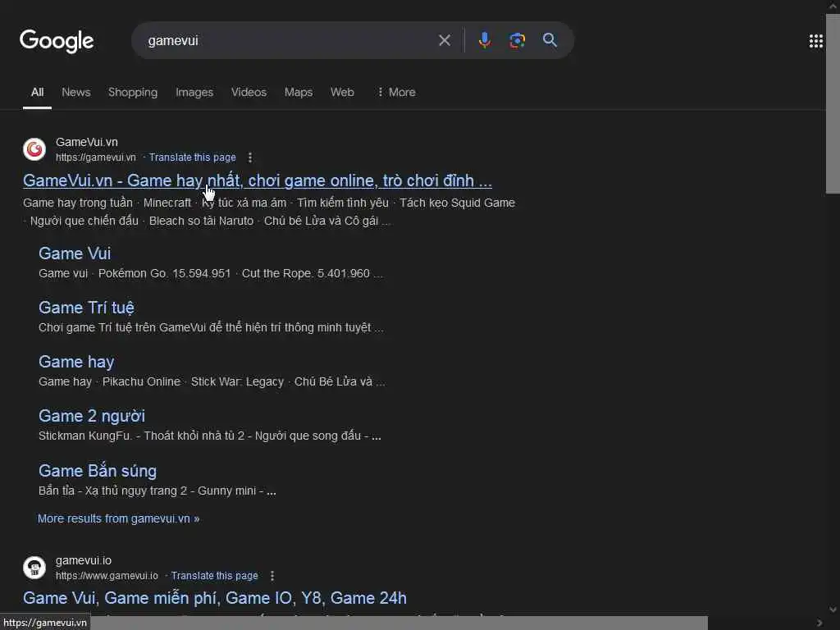
Task: Clear the search box with the X icon
Action: pyautogui.click(x=444, y=40)
